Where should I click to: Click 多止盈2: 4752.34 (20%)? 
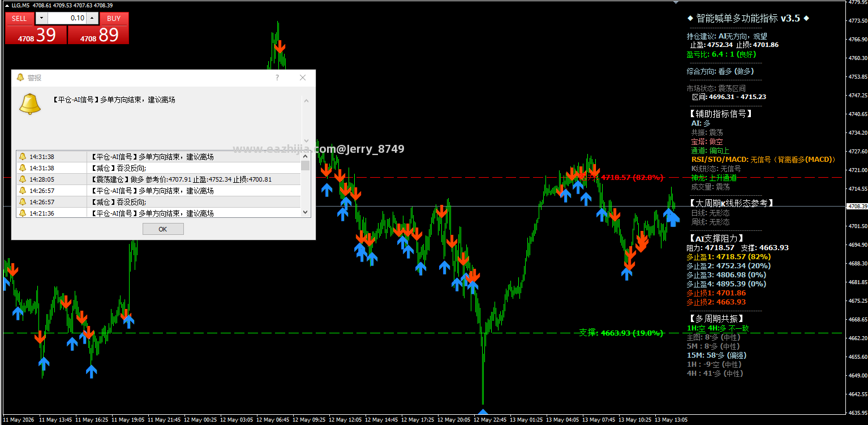click(x=728, y=265)
